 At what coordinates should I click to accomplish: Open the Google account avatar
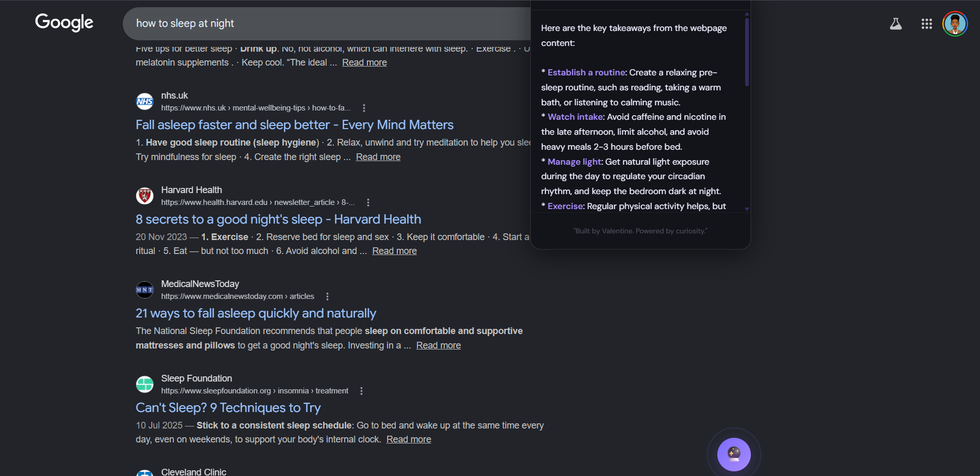pos(955,24)
